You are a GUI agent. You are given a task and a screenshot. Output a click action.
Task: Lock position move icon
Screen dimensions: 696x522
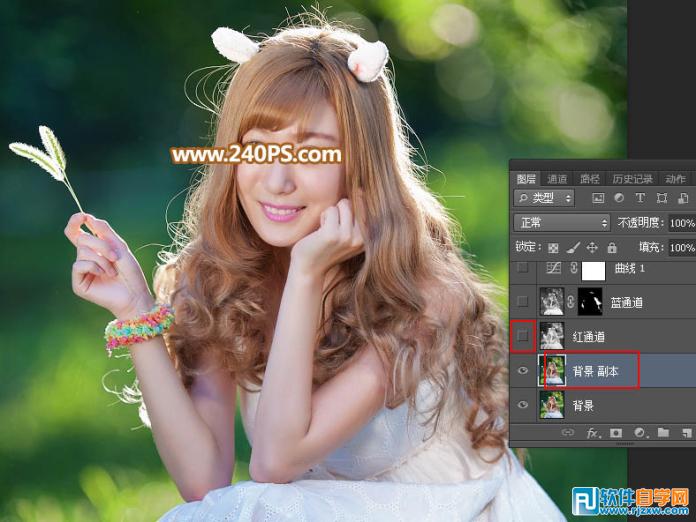coord(592,247)
